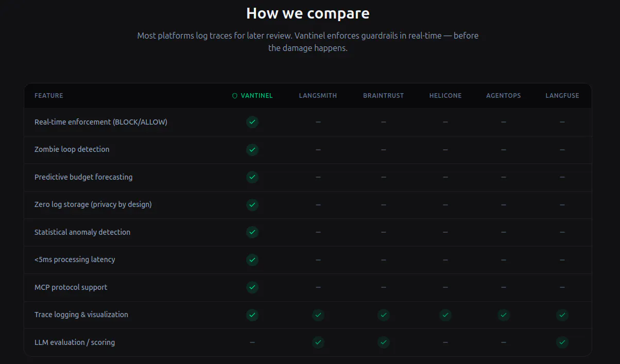Click subtitle text about logging traces
The height and width of the screenshot is (364, 620).
[x=308, y=42]
